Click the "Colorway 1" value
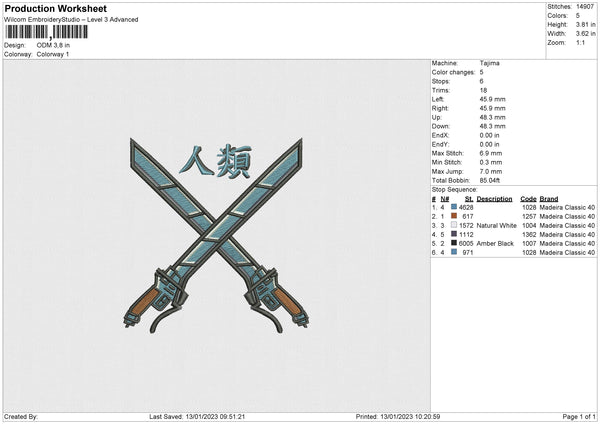This screenshot has width=600, height=424. [x=53, y=54]
